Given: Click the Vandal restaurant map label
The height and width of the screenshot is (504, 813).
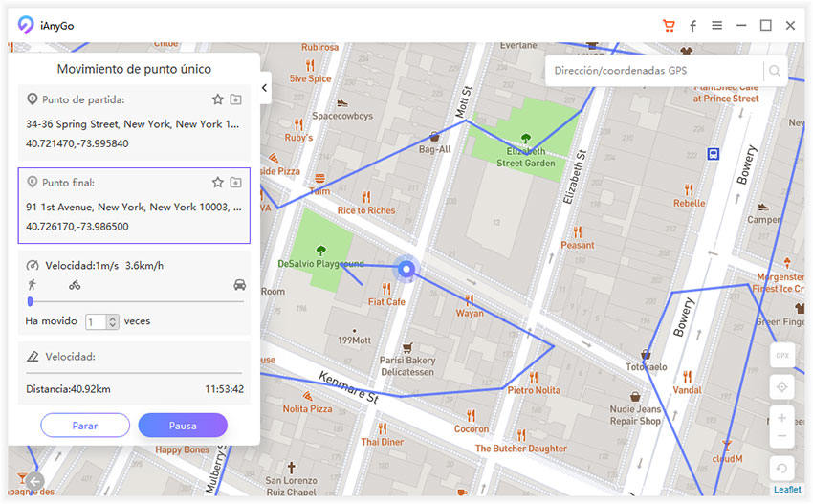Looking at the screenshot, I should tap(687, 390).
